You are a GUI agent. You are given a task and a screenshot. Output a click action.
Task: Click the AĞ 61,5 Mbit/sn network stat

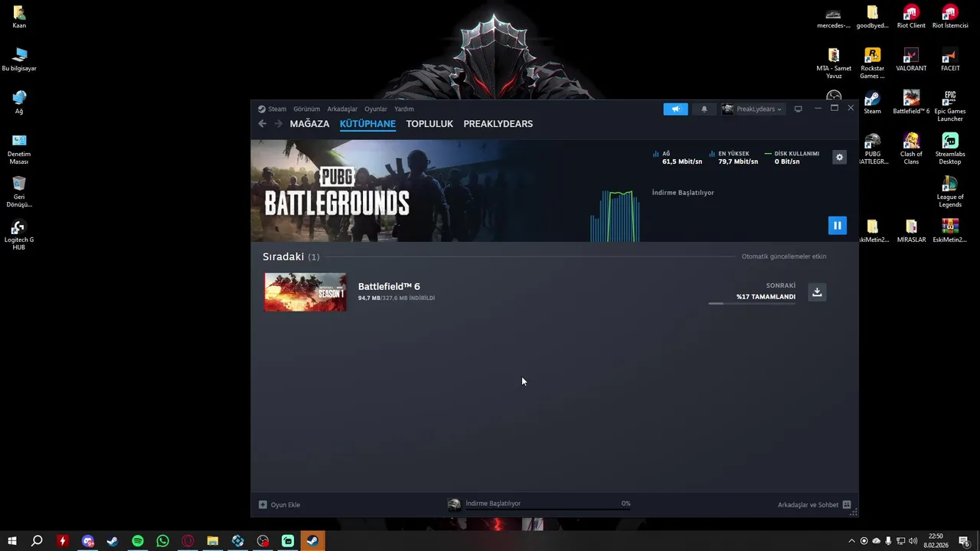677,158
